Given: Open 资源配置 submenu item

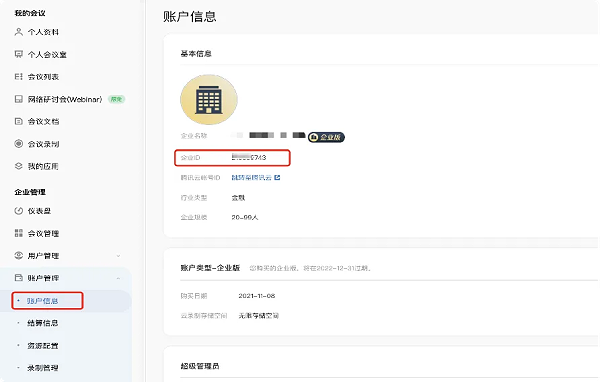Looking at the screenshot, I should click(42, 346).
